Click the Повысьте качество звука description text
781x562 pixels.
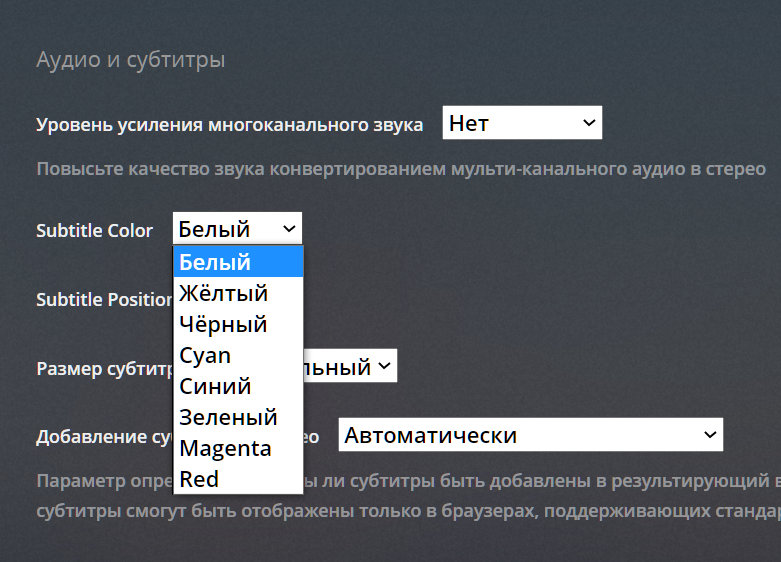400,168
